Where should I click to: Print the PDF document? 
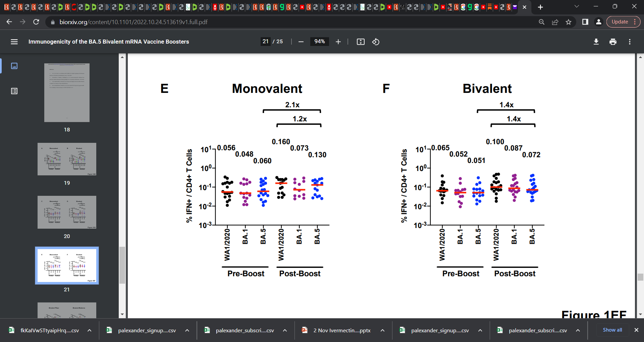613,42
